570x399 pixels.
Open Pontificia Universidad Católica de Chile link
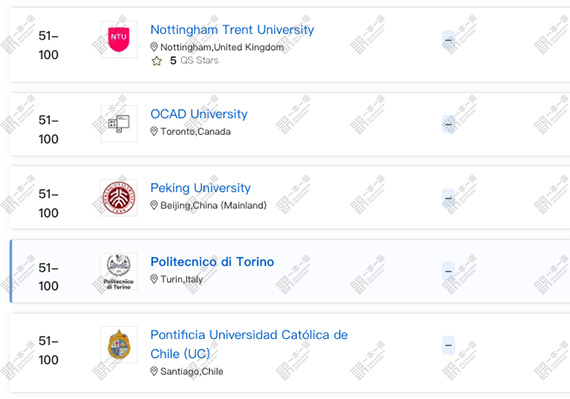click(249, 344)
